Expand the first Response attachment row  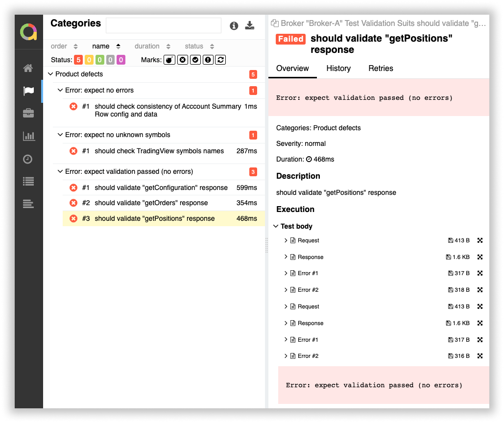286,257
